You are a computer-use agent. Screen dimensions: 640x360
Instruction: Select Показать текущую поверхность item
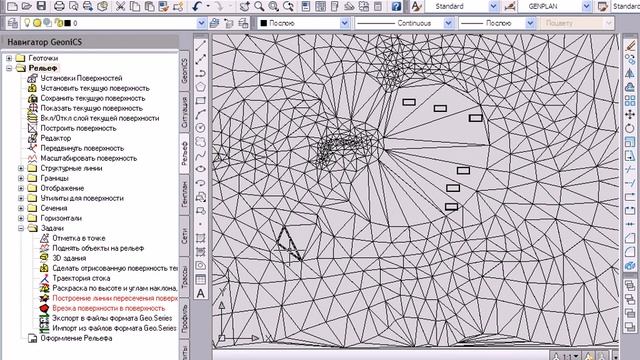pyautogui.click(x=91, y=108)
